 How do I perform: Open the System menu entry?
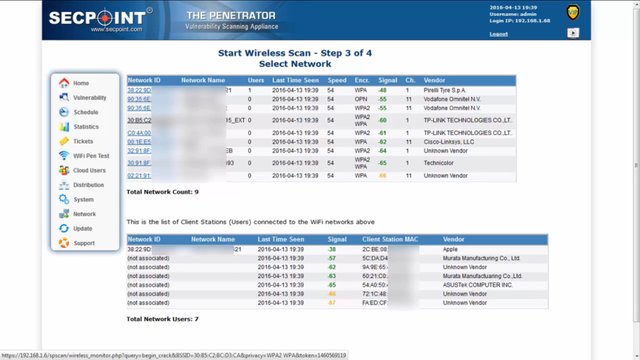pyautogui.click(x=84, y=199)
